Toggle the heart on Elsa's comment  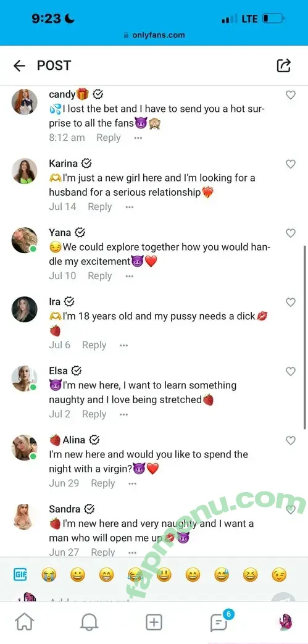[291, 371]
